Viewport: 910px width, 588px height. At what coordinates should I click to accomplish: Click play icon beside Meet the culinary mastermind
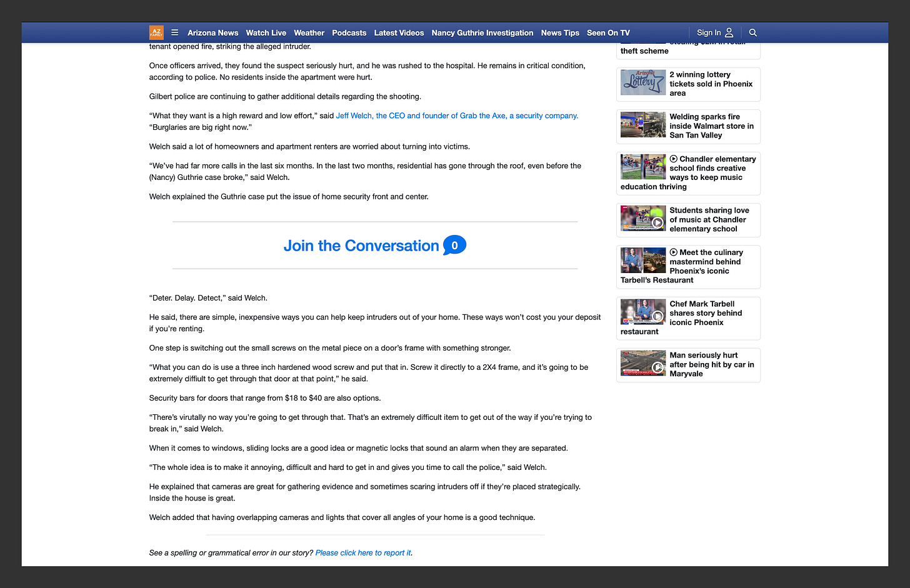coord(674,252)
